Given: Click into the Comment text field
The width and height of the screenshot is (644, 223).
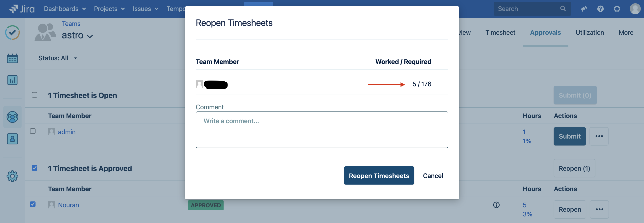Looking at the screenshot, I should tap(322, 130).
